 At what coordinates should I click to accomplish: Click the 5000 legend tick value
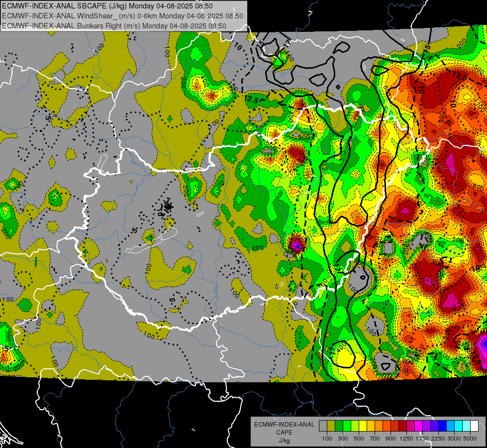470,439
